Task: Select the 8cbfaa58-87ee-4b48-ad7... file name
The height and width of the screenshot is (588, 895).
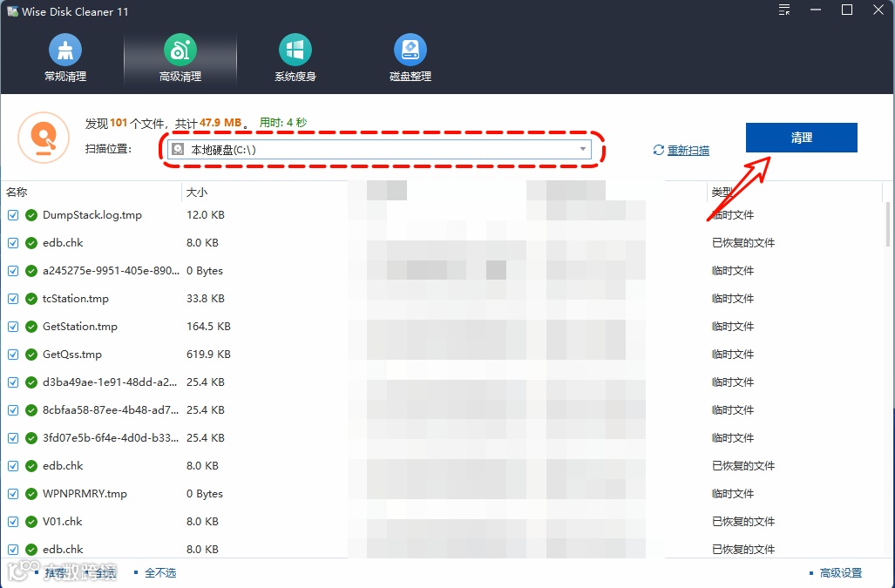Action: [x=110, y=410]
